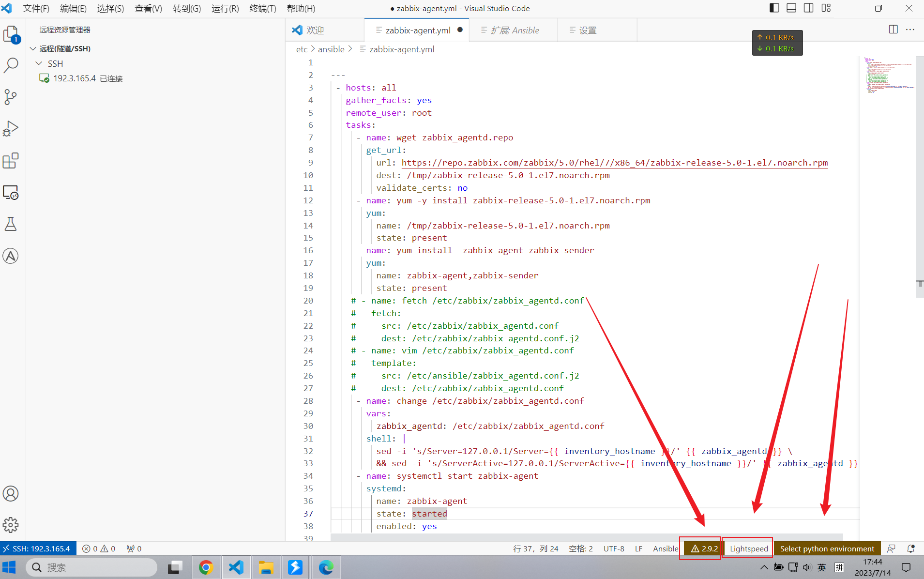Change the UTF-8 file encoding
The height and width of the screenshot is (579, 924).
(614, 549)
